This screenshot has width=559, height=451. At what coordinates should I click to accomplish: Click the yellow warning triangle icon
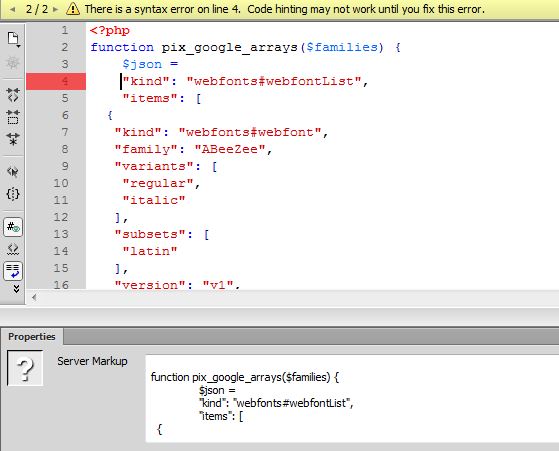(x=73, y=9)
